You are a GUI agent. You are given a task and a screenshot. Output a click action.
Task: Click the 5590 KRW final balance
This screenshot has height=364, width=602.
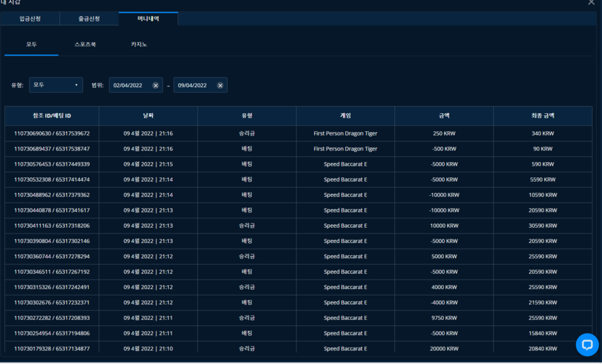pyautogui.click(x=543, y=179)
